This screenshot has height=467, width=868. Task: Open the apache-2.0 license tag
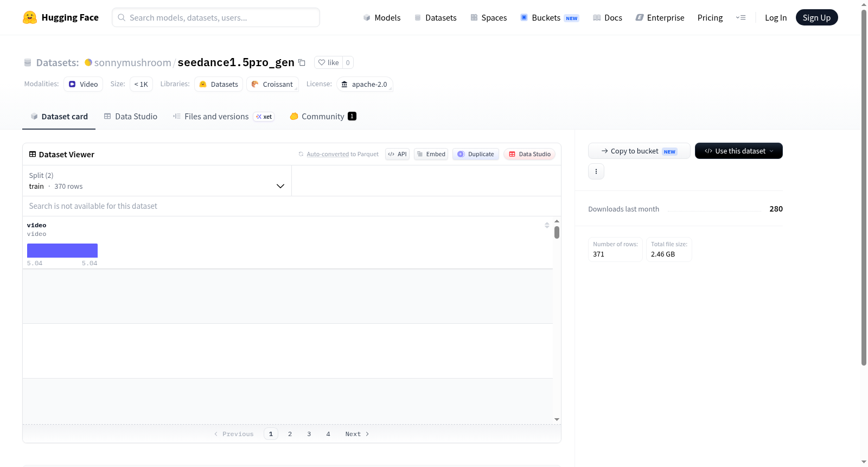click(x=365, y=84)
